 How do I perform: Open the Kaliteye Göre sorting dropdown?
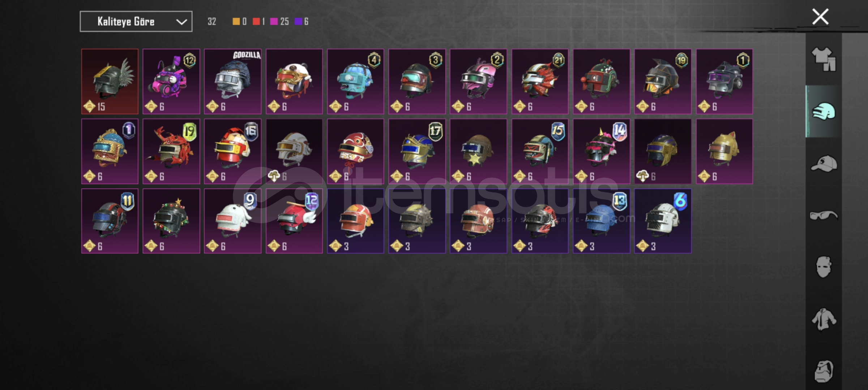[x=136, y=22]
